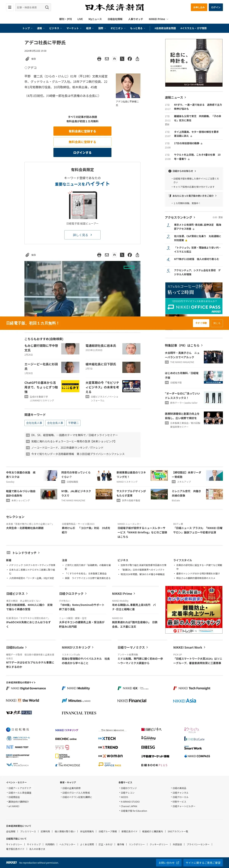The height and width of the screenshot is (868, 229).
Task: Expand NIKKEI Prime dropdown in header
Action: 159,19
